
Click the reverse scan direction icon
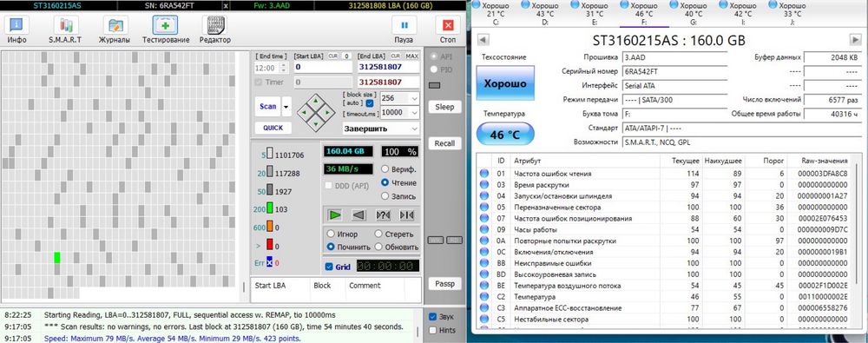pos(358,215)
